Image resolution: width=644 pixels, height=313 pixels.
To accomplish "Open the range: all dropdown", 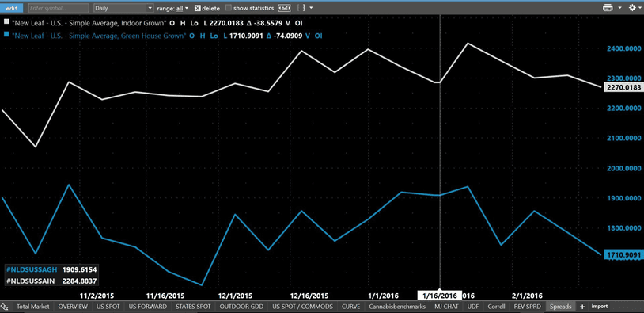I will click(172, 8).
